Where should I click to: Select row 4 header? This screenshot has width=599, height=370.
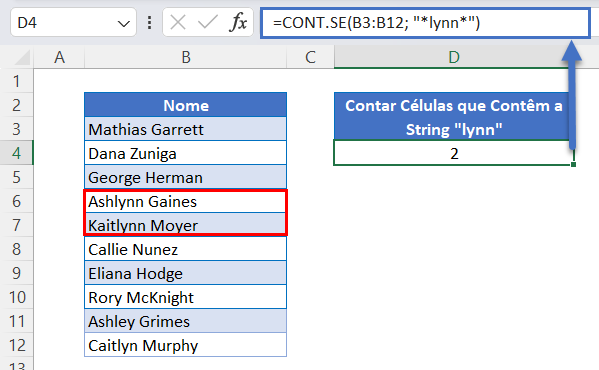click(x=16, y=153)
